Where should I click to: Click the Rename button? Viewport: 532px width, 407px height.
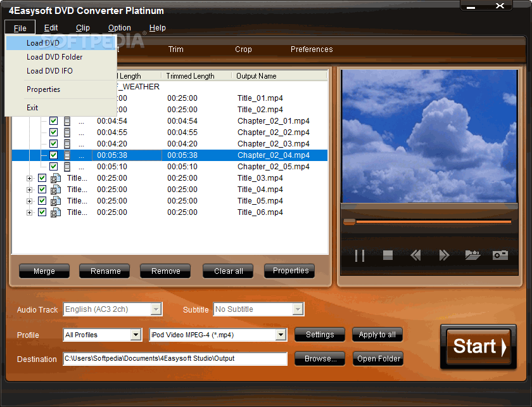click(104, 271)
